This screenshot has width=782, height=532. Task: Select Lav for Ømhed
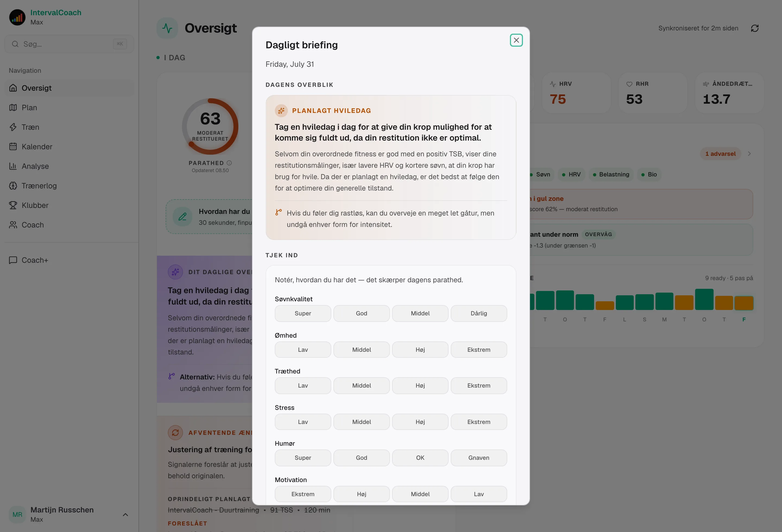[x=303, y=350]
